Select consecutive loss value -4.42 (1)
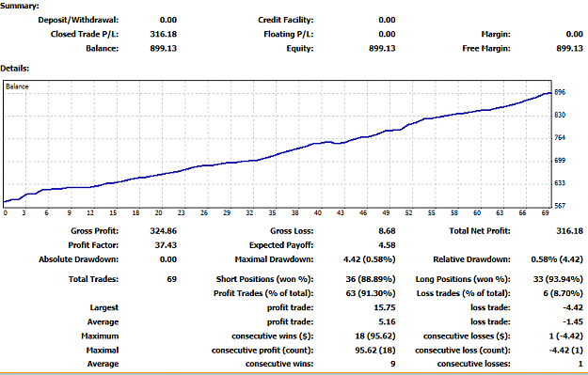Screen dimensions: 588x375 [565, 351]
